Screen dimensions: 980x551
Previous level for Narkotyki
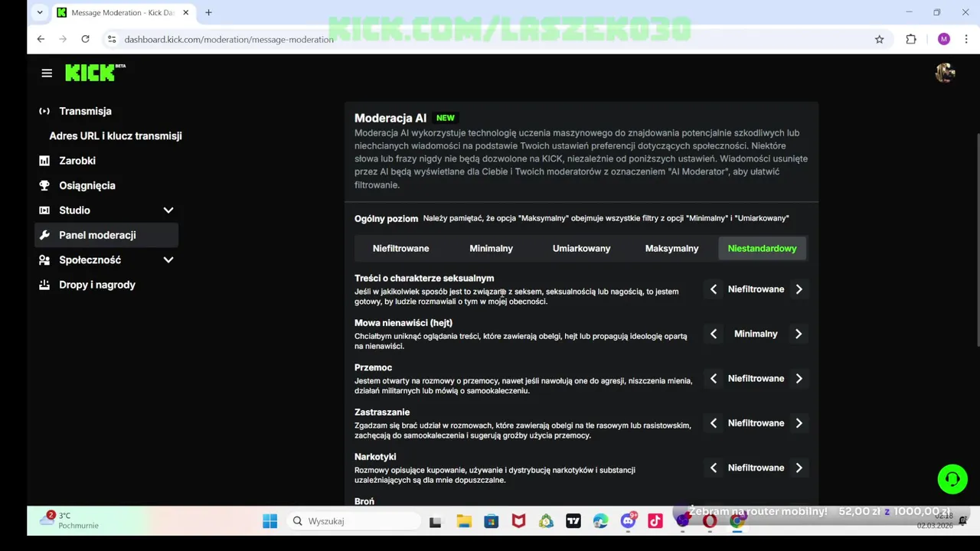click(714, 468)
